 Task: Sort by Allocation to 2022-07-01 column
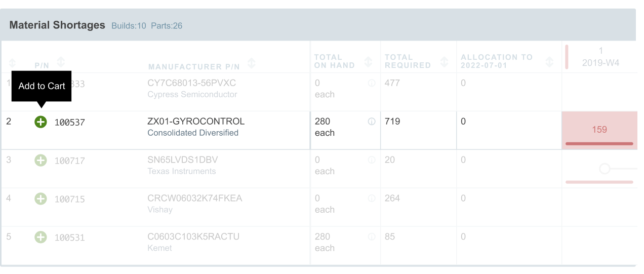[x=549, y=62]
